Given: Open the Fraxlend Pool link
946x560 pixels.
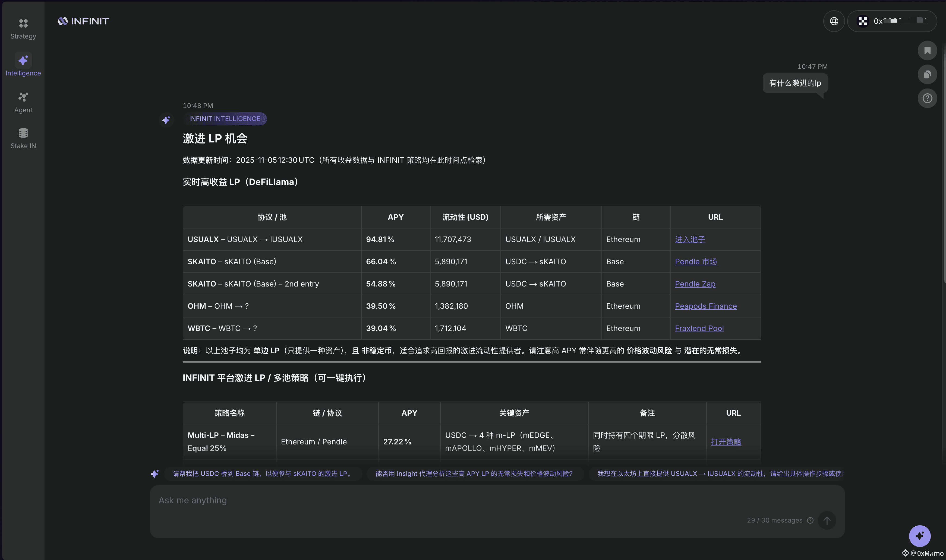Looking at the screenshot, I should pos(699,328).
